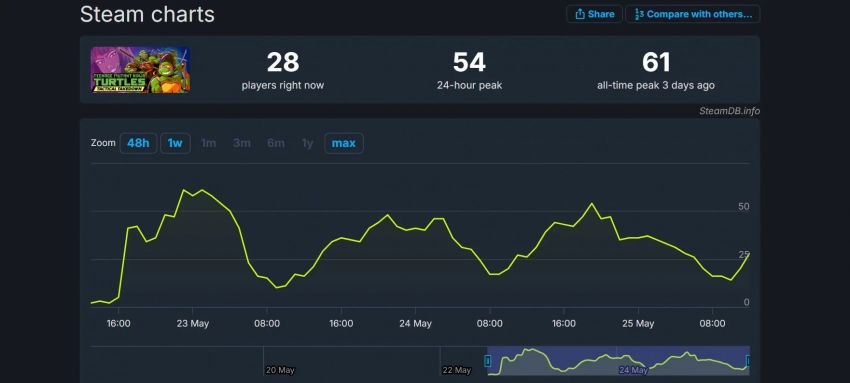Click the 61 all-time peak stat
Screen dimensions: 850x383
coord(656,70)
